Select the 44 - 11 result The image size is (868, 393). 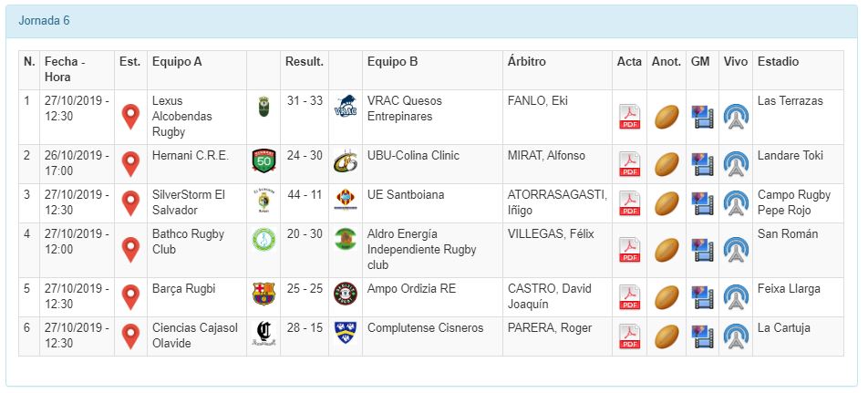[x=304, y=195]
